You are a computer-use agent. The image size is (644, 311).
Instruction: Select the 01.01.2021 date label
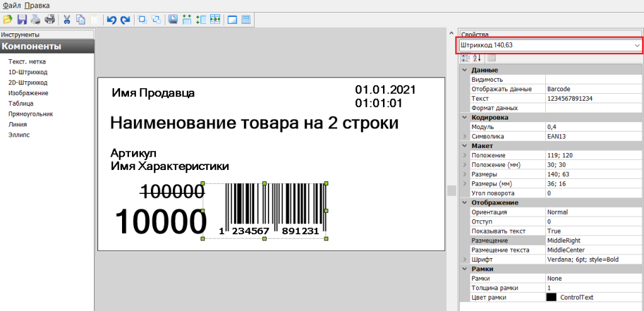click(x=386, y=89)
